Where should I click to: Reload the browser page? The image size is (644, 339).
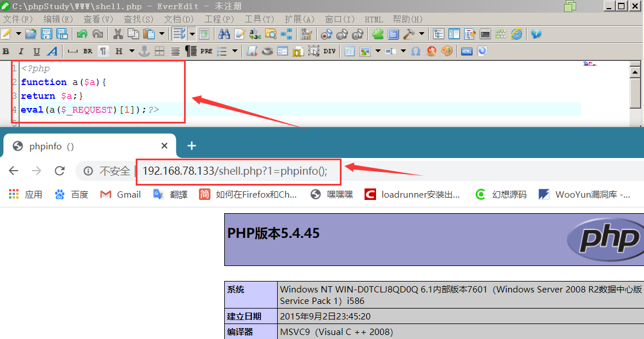(60, 171)
